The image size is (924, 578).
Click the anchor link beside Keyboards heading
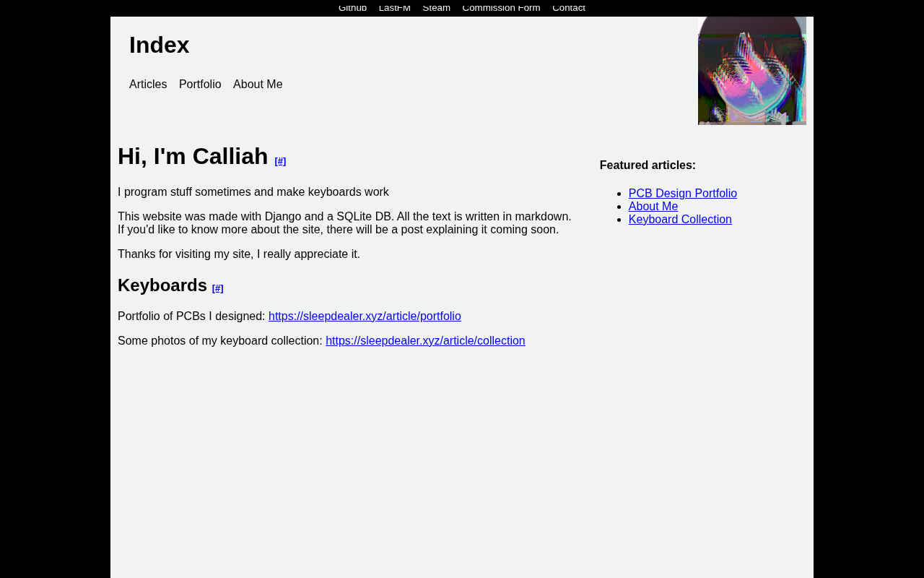pos(218,288)
